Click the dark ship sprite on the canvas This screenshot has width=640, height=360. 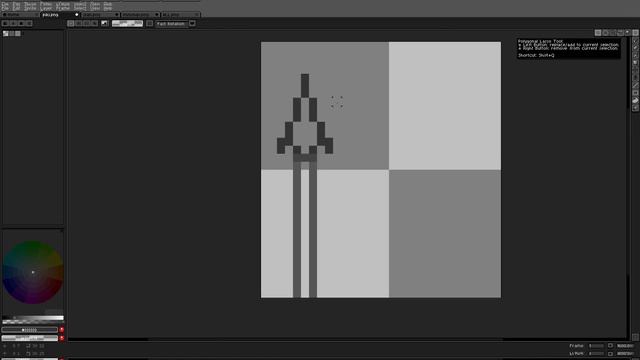[305, 118]
